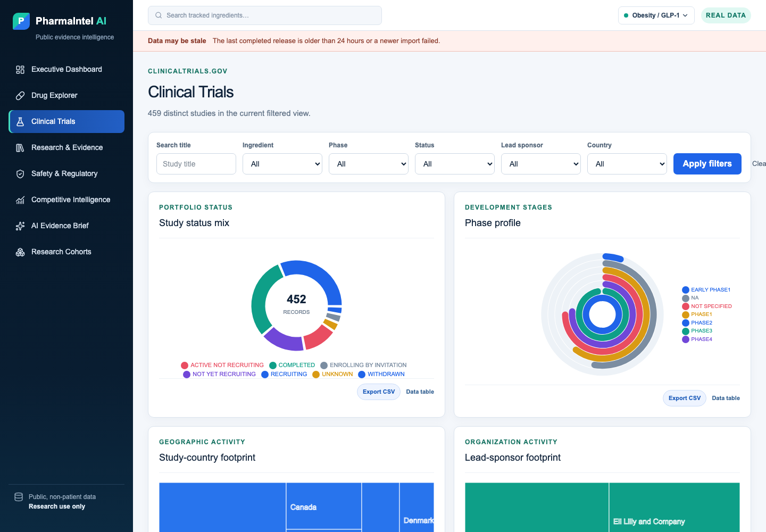Toggle PHASE2 legend entry
This screenshot has height=532, width=766.
[697, 323]
